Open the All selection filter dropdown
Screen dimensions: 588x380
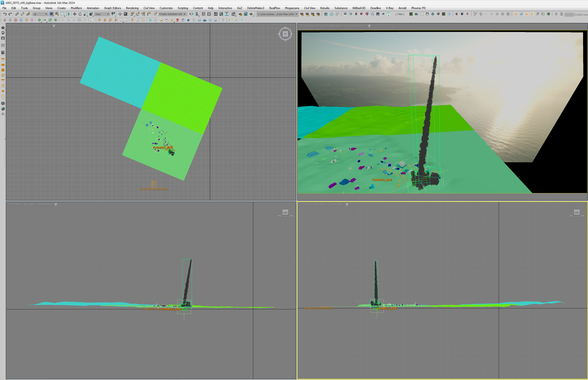pyautogui.click(x=40, y=14)
